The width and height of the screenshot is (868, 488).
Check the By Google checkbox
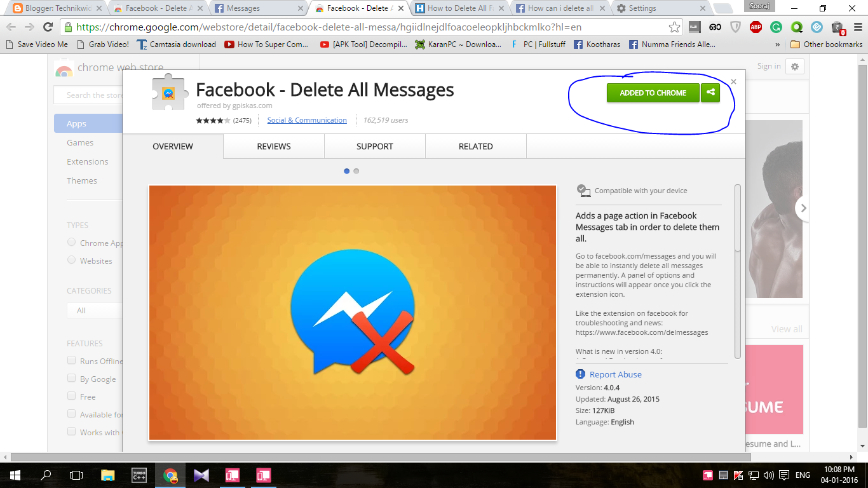[71, 378]
